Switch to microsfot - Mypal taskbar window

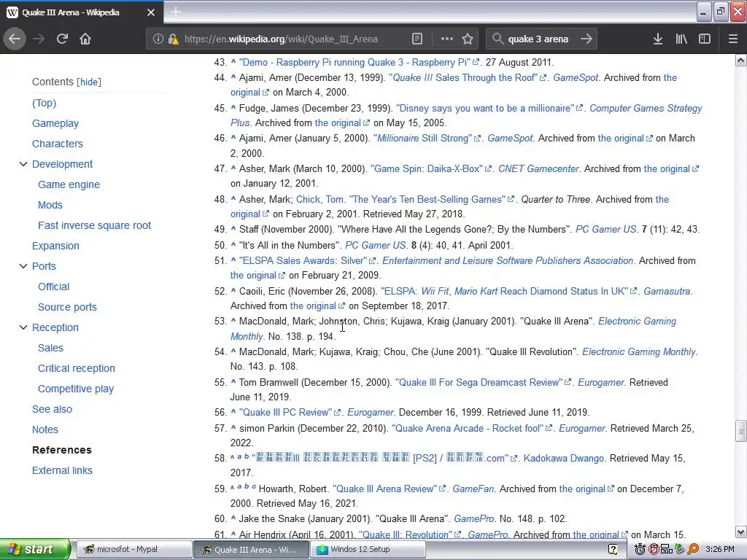pos(133,549)
